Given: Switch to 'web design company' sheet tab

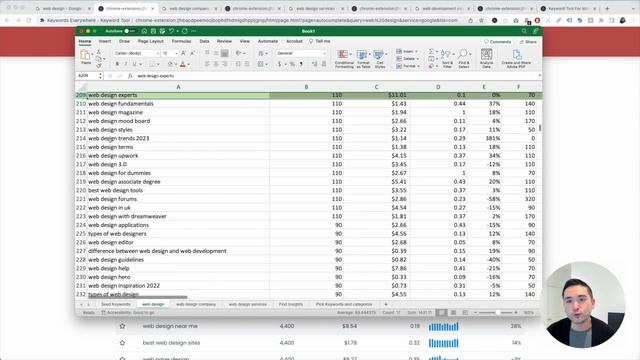Looking at the screenshot, I should point(196,304).
